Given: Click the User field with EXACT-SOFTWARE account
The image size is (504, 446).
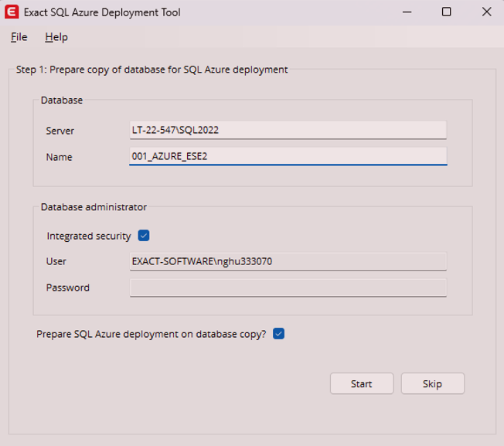Looking at the screenshot, I should pos(288,261).
